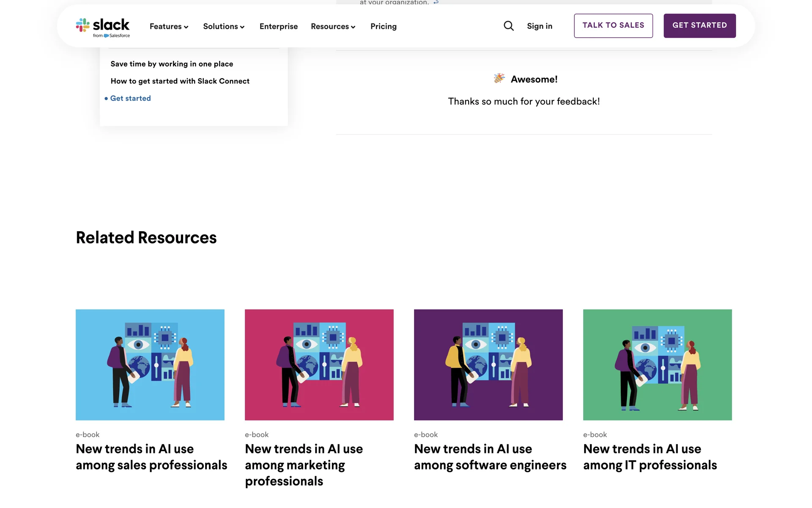Expand the Solutions dropdown menu
812x508 pixels.
point(224,27)
